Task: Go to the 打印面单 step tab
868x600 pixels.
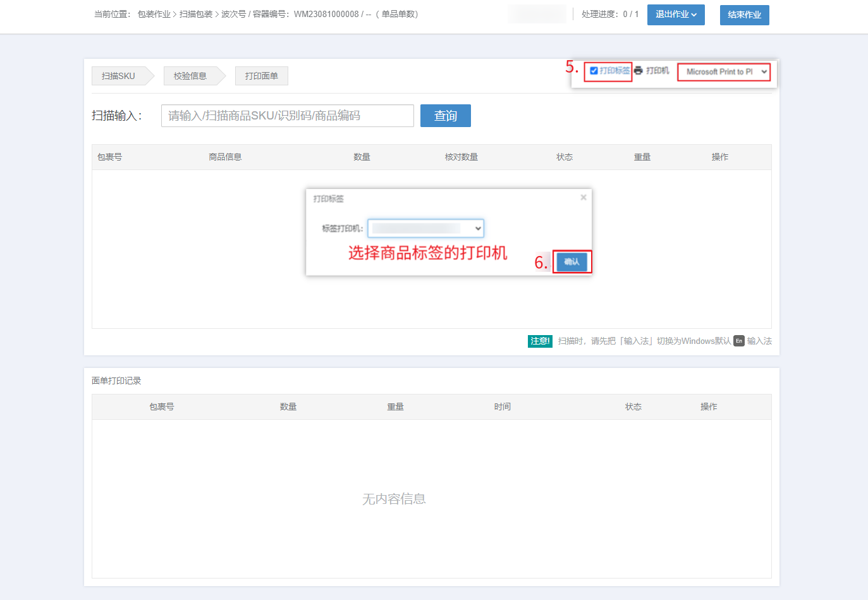Action: tap(261, 76)
